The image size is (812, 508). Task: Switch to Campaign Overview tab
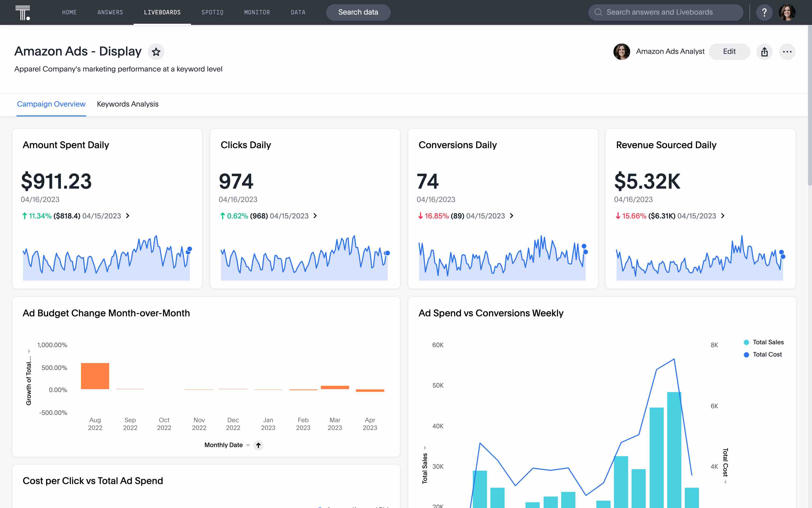point(51,104)
